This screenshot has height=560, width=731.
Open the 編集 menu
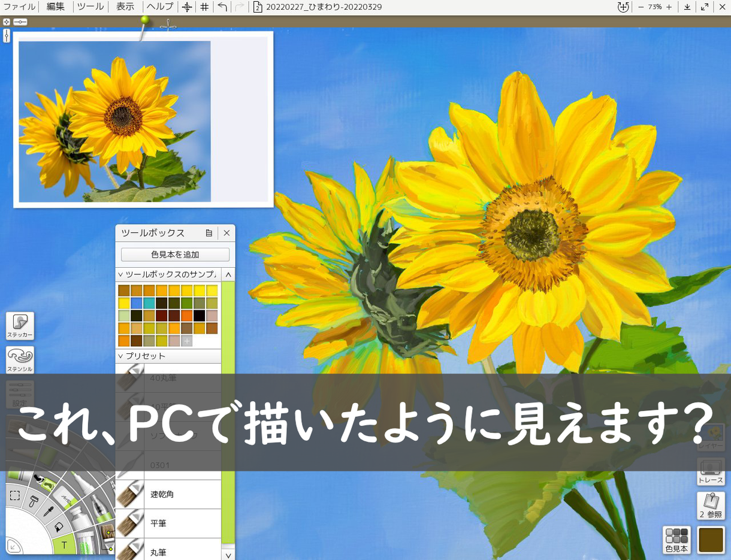coord(56,7)
